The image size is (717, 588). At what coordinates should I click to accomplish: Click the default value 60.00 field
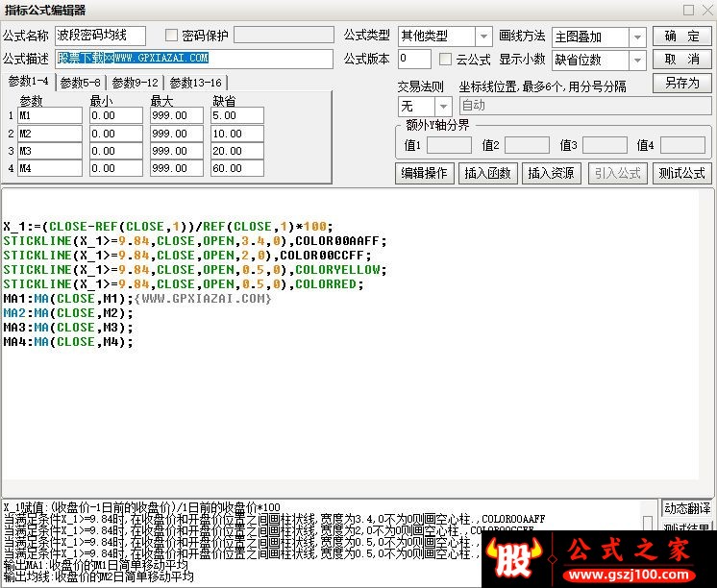point(237,168)
